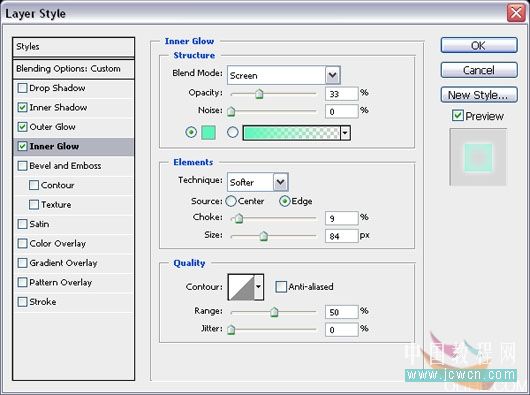Enable the Bevel and Emboss checkbox
The image size is (530, 395).
point(22,166)
